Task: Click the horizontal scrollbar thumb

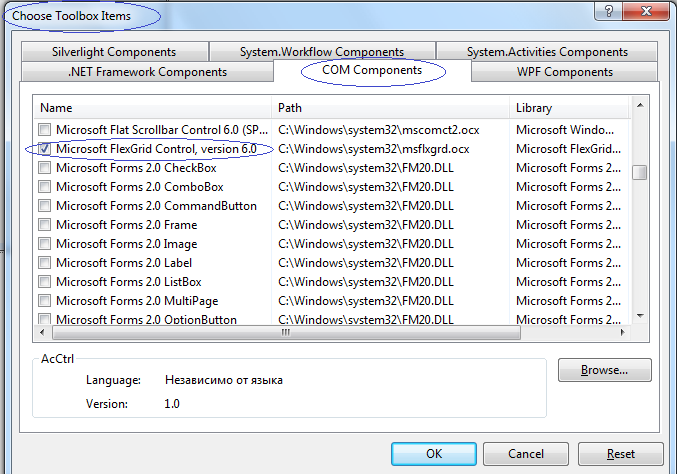Action: coord(286,332)
